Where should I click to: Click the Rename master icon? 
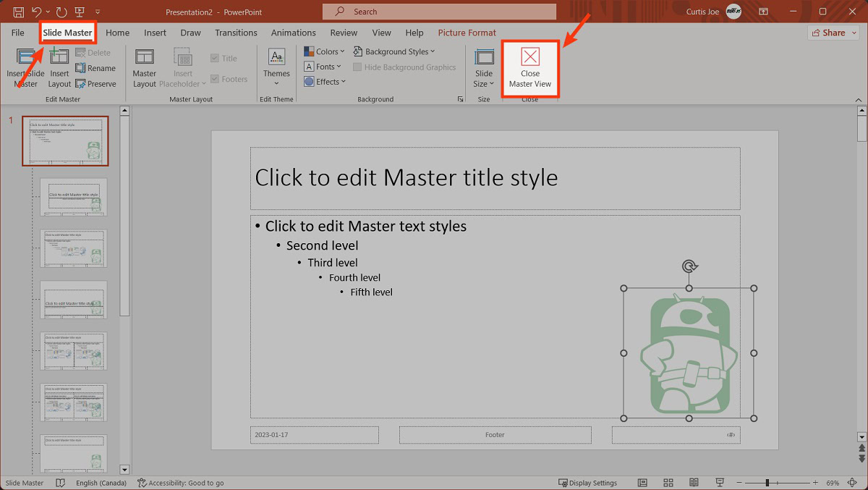point(81,68)
